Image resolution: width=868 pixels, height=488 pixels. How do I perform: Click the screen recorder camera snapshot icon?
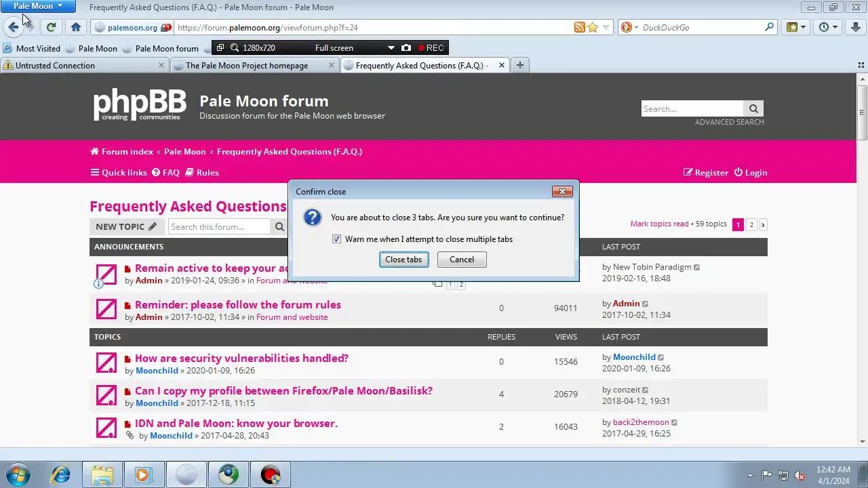(406, 48)
